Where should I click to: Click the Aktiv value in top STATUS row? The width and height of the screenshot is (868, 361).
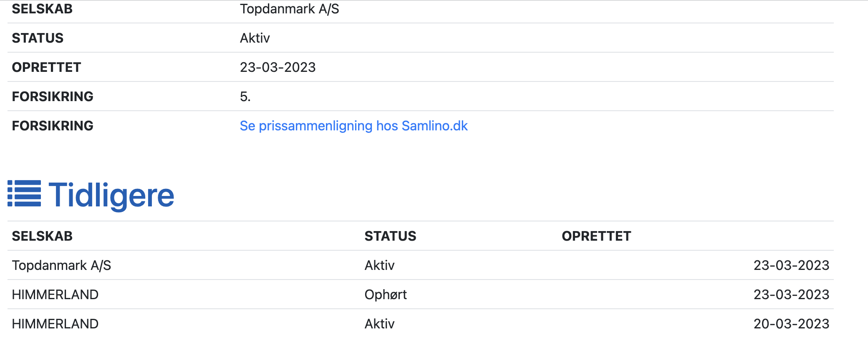coord(255,38)
